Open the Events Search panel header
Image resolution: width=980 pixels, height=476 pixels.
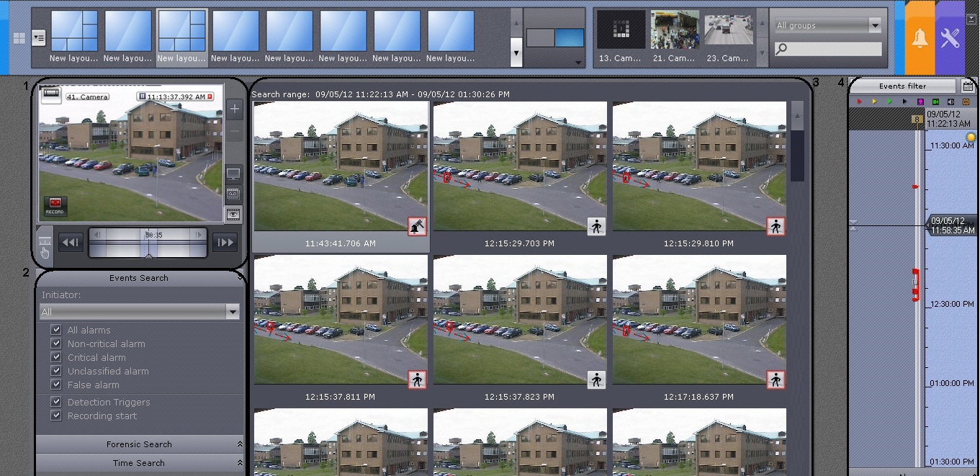point(140,278)
